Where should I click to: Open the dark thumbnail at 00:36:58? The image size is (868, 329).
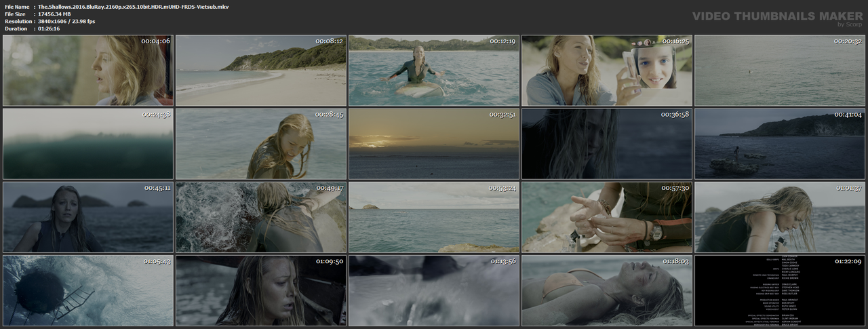[607, 144]
